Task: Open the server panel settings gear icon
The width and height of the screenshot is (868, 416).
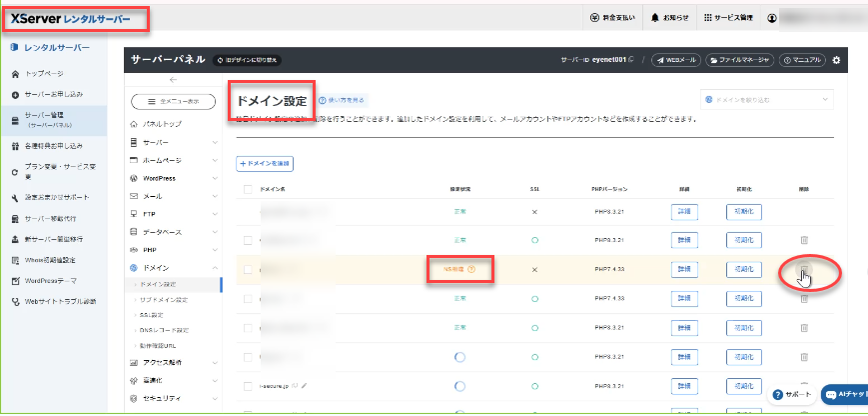Action: 836,60
